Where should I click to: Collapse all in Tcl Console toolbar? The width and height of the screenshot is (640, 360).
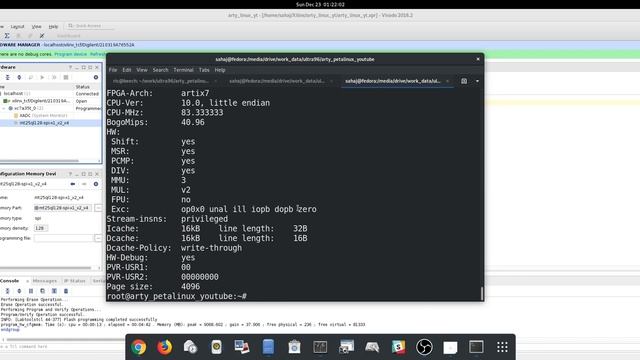click(7, 291)
